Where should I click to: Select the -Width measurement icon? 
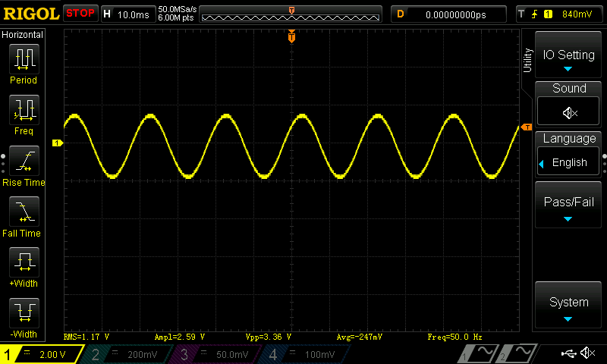[x=24, y=312]
